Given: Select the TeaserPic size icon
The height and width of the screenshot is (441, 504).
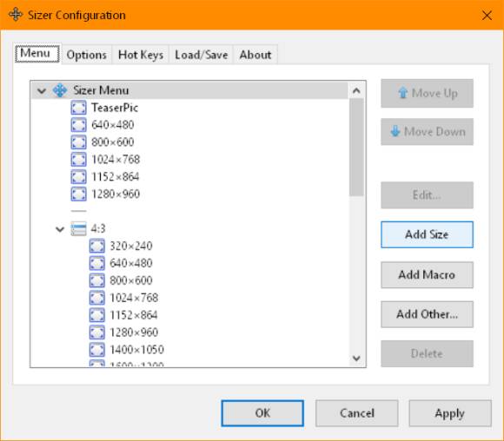Looking at the screenshot, I should click(79, 108).
